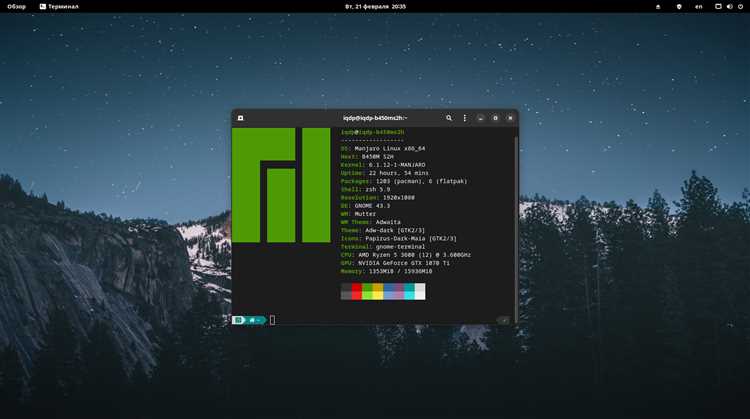Screen dimensions: 750x419
Task: Open the Обзор activities overview
Action: point(16,7)
